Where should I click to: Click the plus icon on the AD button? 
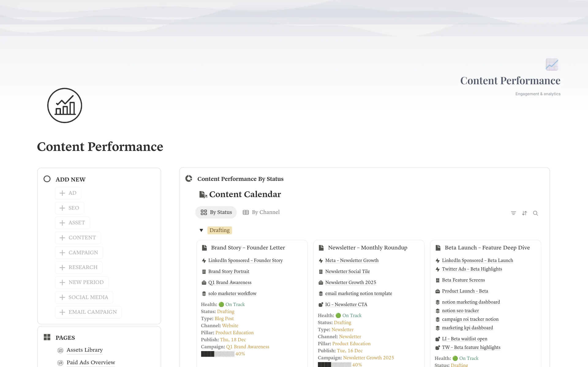click(62, 193)
